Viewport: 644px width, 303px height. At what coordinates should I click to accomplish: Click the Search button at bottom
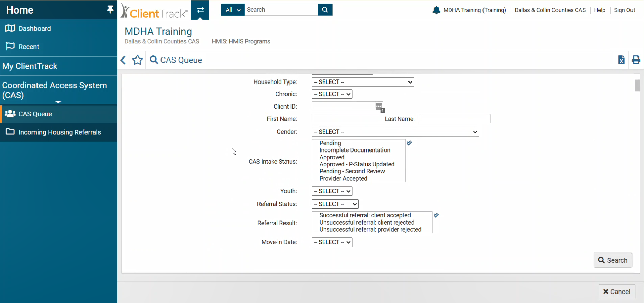(613, 260)
